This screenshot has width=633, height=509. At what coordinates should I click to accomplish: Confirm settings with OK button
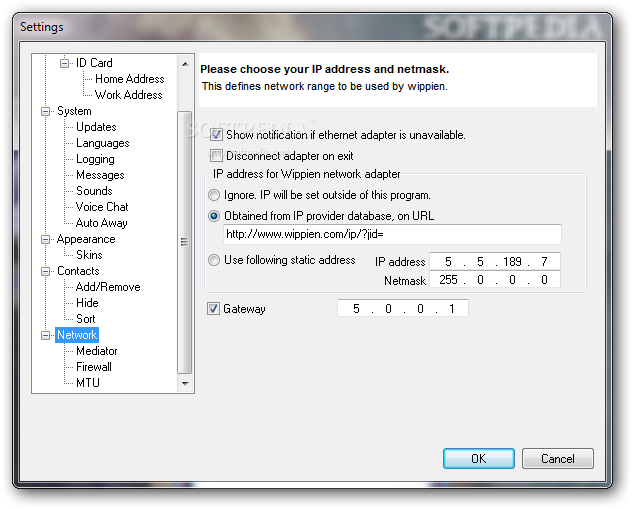479,459
